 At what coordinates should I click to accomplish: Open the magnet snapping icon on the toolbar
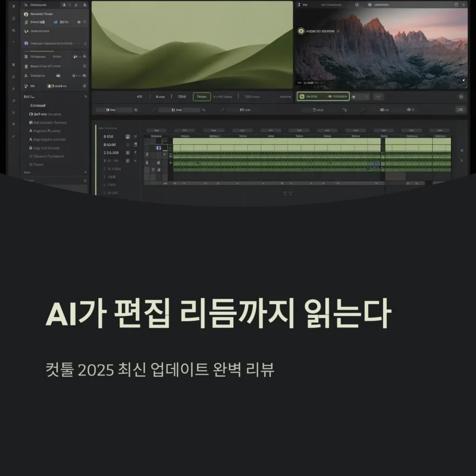[135, 110]
